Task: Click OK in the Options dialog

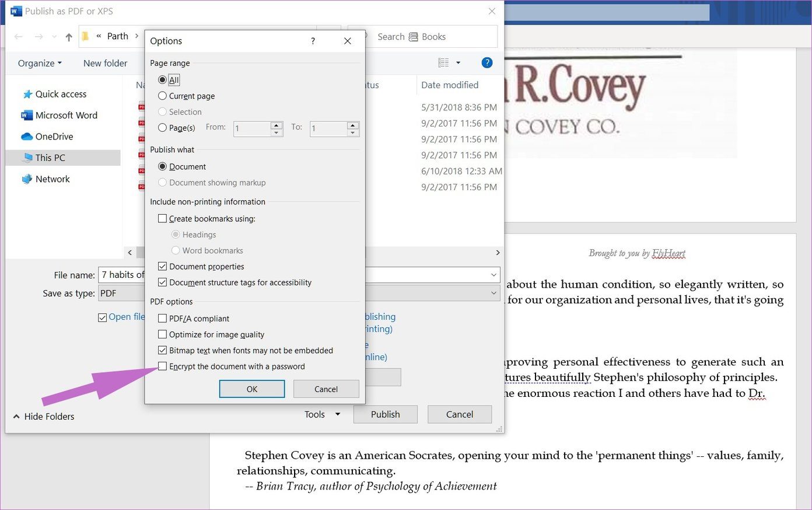Action: tap(252, 389)
